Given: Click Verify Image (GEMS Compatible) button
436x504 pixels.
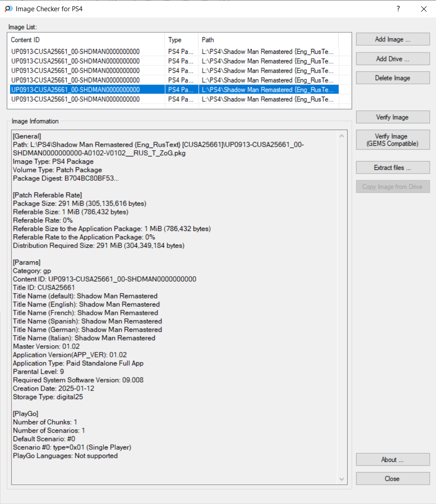Looking at the screenshot, I should pyautogui.click(x=392, y=140).
